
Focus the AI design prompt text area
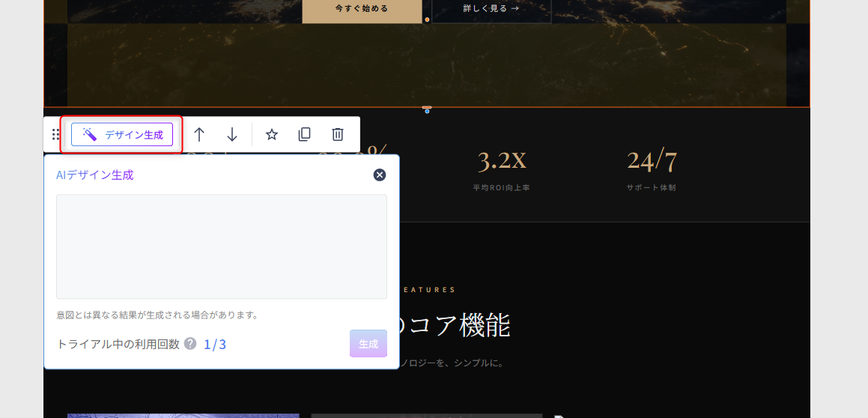tap(221, 246)
